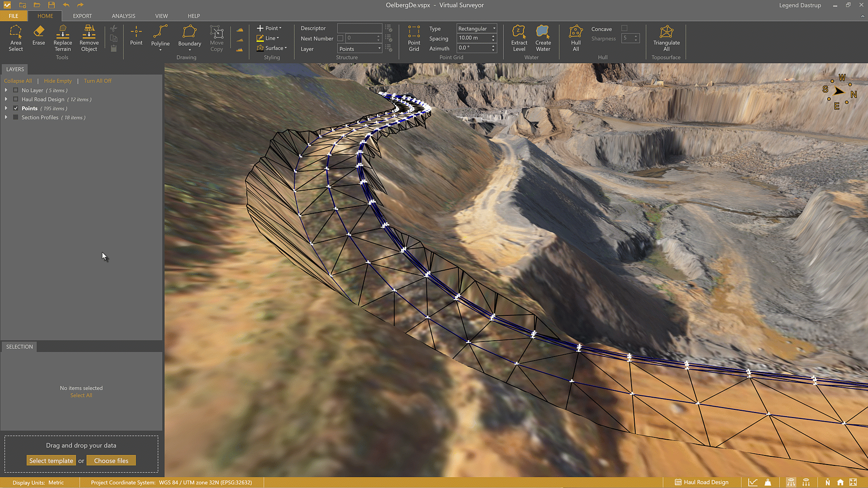
Task: Select the Area Select tool
Action: [15, 38]
